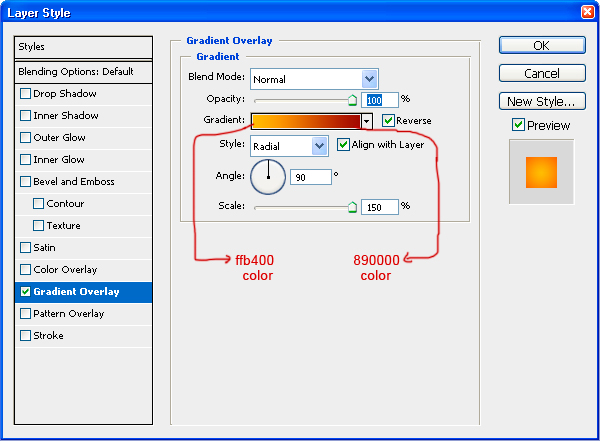This screenshot has width=600, height=441.
Task: Select Blending Options: Default entry
Action: pyautogui.click(x=83, y=72)
